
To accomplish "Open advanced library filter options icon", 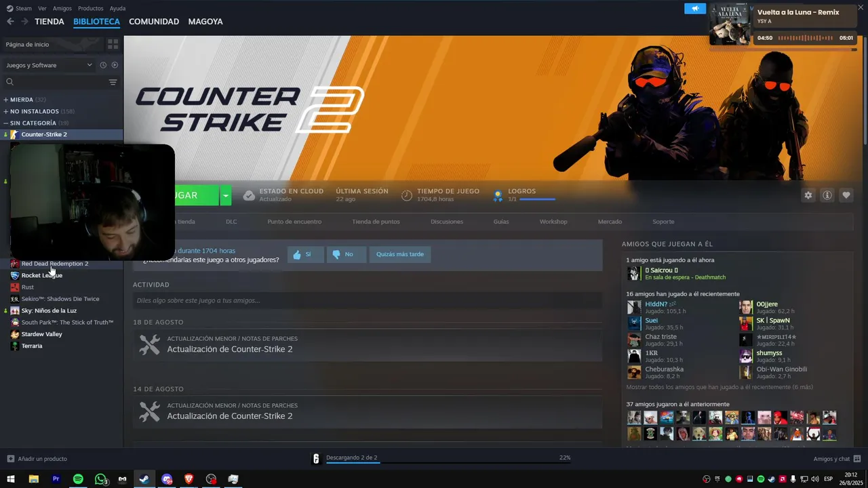I will pyautogui.click(x=113, y=82).
